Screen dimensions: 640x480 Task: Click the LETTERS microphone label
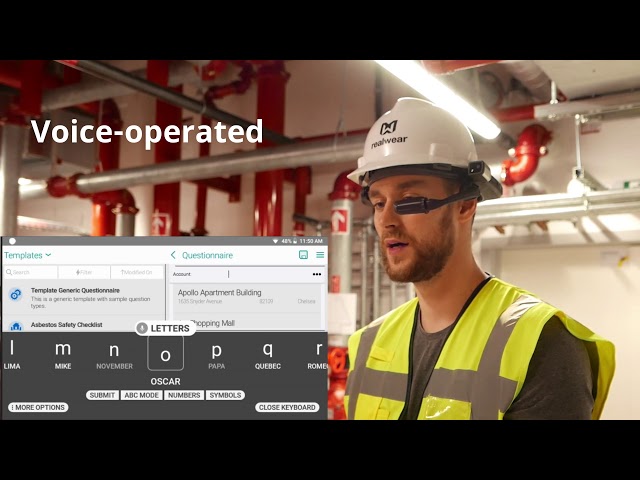pyautogui.click(x=165, y=328)
